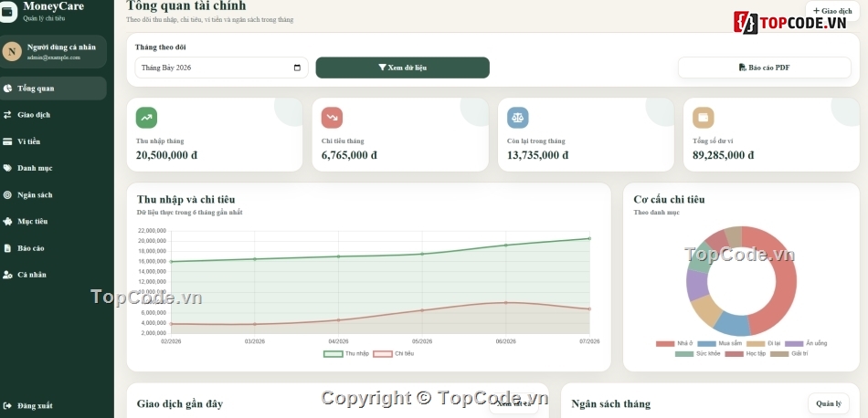Click the Giao dịch gần đây heading
This screenshot has height=418, width=868.
tap(180, 404)
